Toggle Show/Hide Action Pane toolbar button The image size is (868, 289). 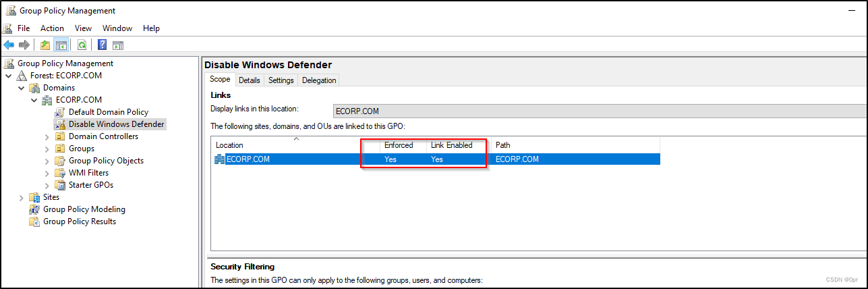(x=118, y=45)
